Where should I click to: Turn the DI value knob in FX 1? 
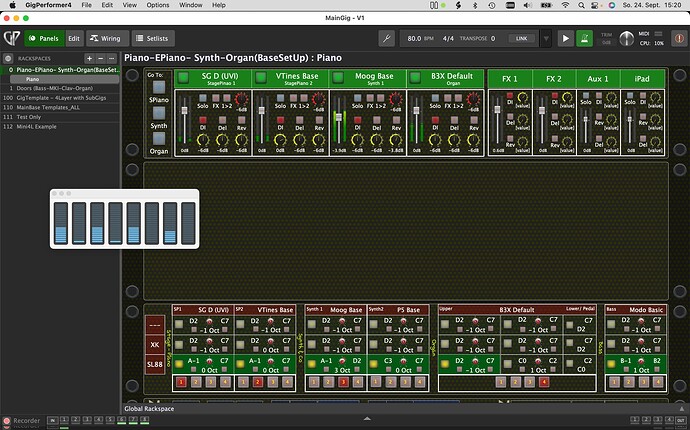click(x=522, y=98)
